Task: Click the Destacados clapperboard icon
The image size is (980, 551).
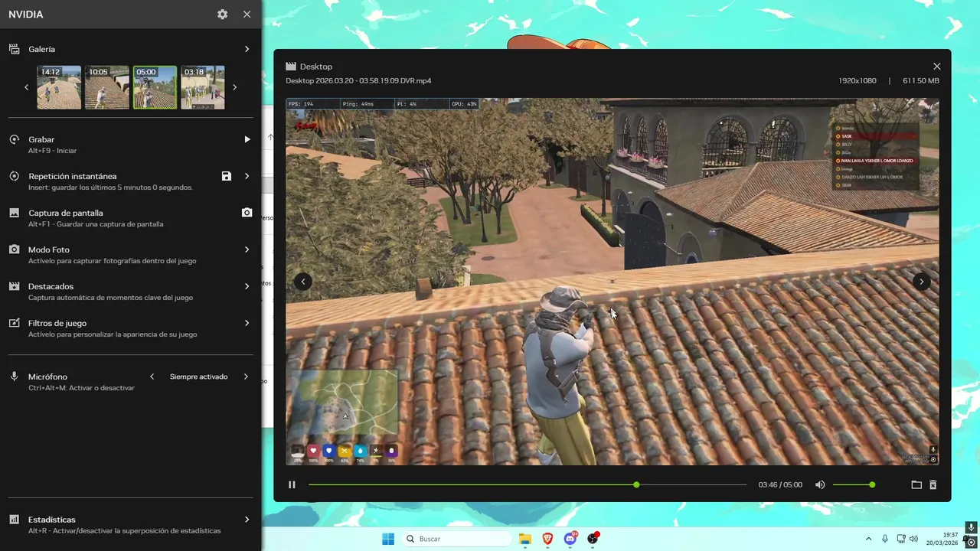Action: click(14, 286)
